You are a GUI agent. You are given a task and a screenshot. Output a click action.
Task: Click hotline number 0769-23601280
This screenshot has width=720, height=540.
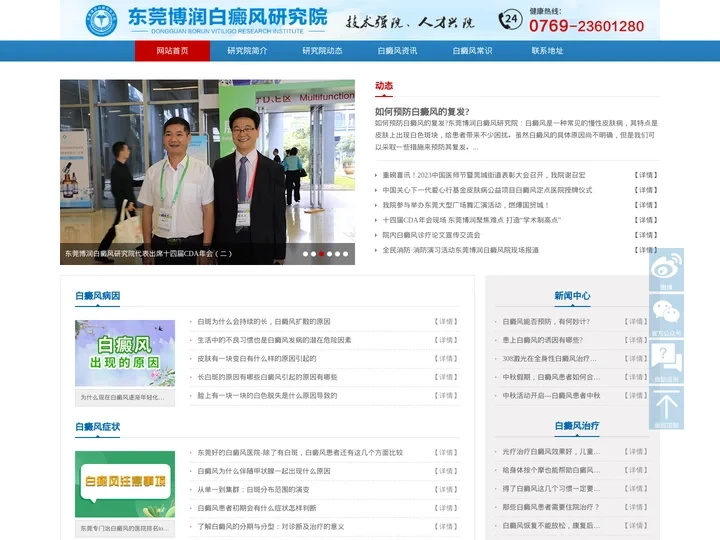click(x=586, y=26)
